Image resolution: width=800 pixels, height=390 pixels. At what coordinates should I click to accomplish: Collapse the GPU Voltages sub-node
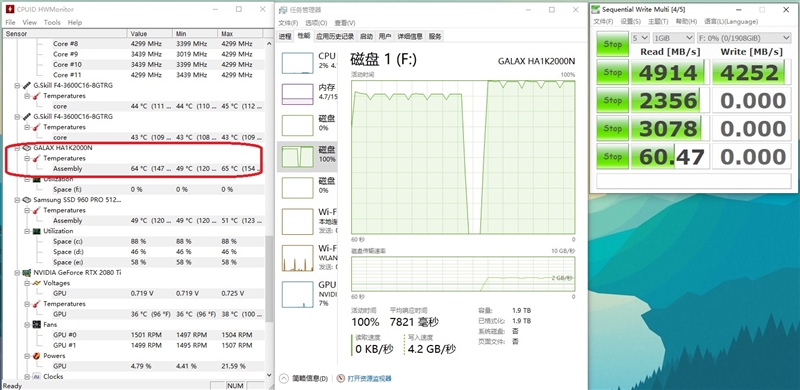pos(27,283)
